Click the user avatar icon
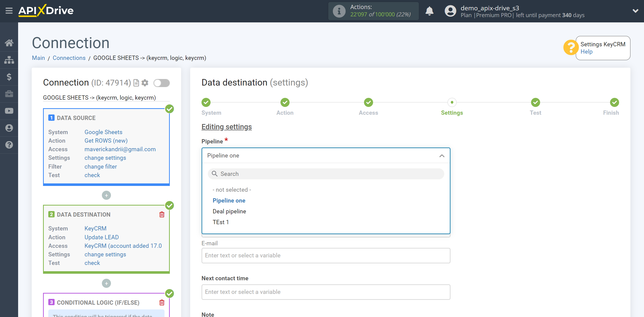The width and height of the screenshot is (644, 317). (450, 11)
